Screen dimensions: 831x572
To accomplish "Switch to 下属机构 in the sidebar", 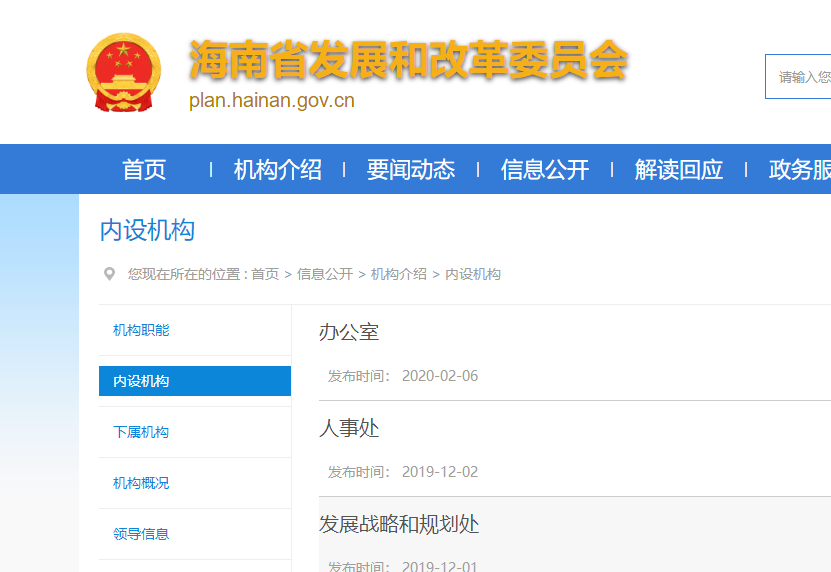I will (x=141, y=432).
